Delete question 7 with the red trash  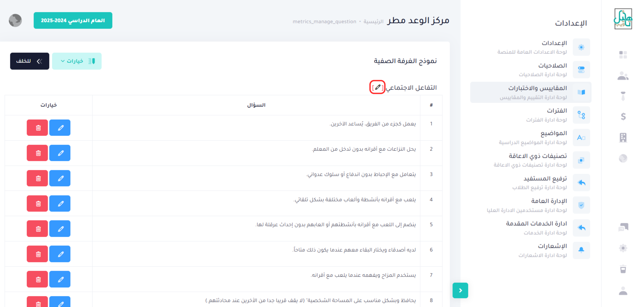pyautogui.click(x=37, y=279)
